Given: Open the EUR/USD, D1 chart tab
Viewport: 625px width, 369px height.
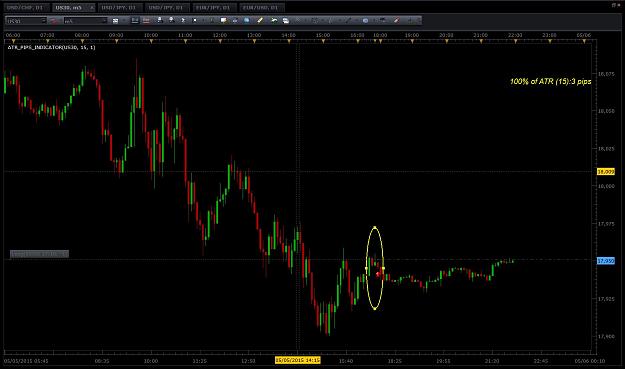Looking at the screenshot, I should point(261,8).
